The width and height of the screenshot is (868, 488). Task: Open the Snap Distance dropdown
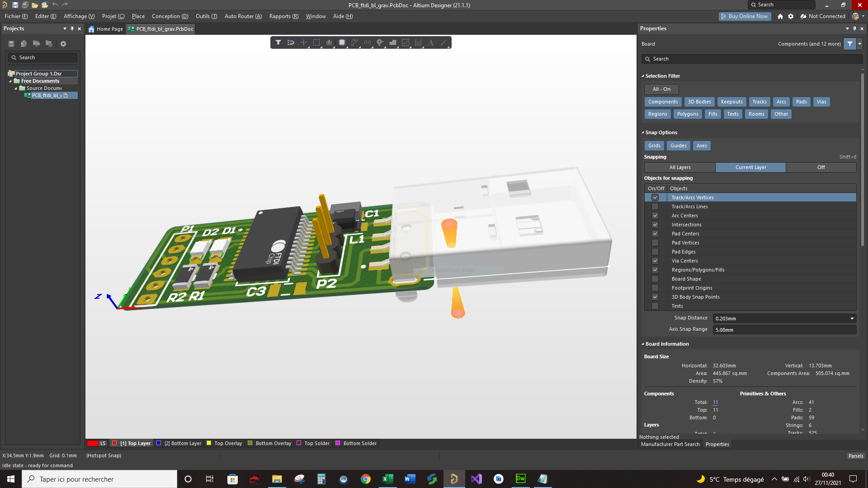pos(852,319)
